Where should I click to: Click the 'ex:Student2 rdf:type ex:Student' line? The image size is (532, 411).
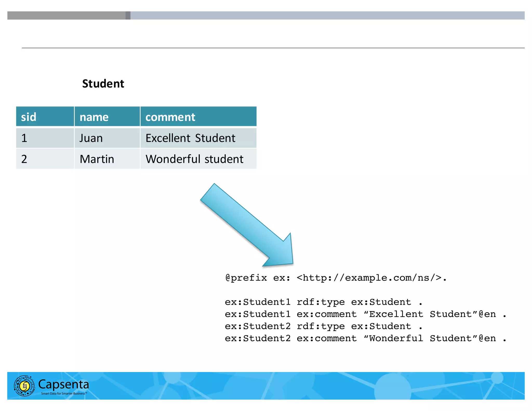[324, 326]
